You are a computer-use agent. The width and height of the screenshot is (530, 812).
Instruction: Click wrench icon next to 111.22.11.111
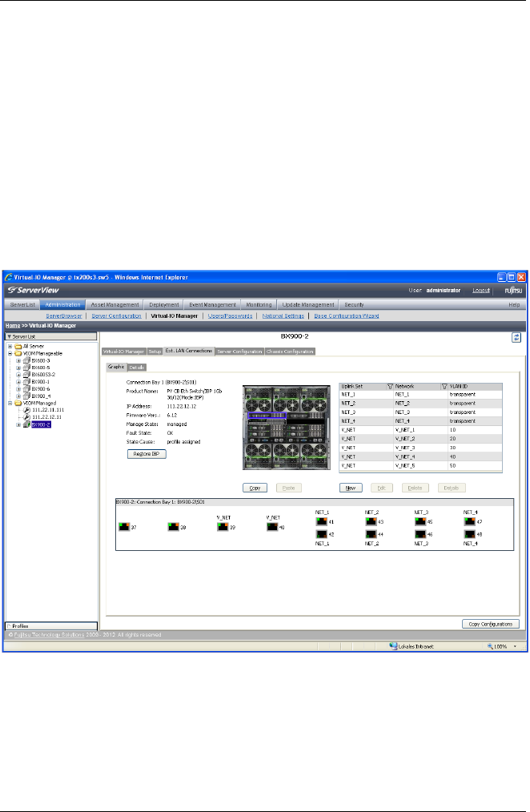(x=27, y=410)
